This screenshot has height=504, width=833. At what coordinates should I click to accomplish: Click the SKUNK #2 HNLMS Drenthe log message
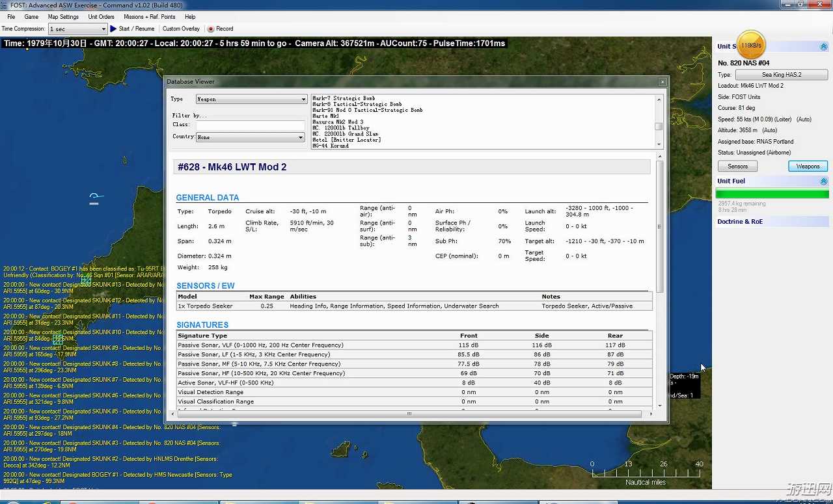point(111,462)
